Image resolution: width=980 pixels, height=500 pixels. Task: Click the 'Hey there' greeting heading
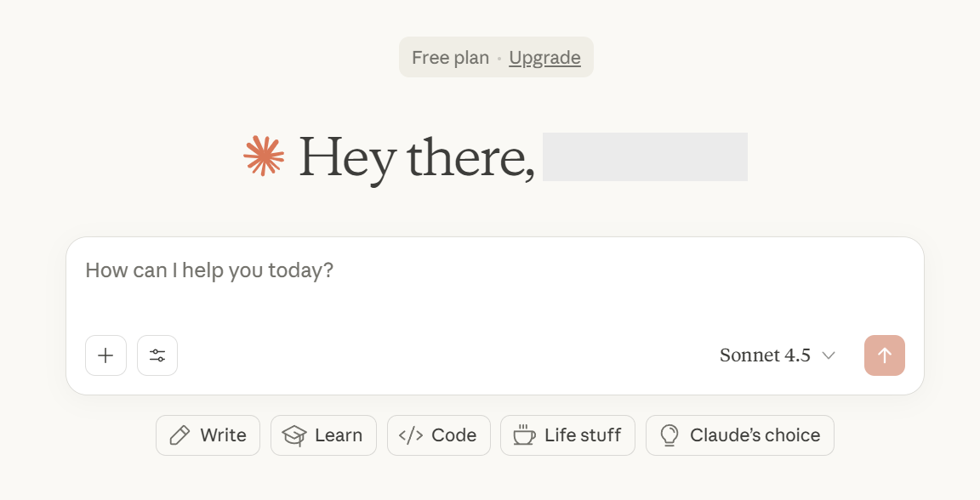(417, 157)
